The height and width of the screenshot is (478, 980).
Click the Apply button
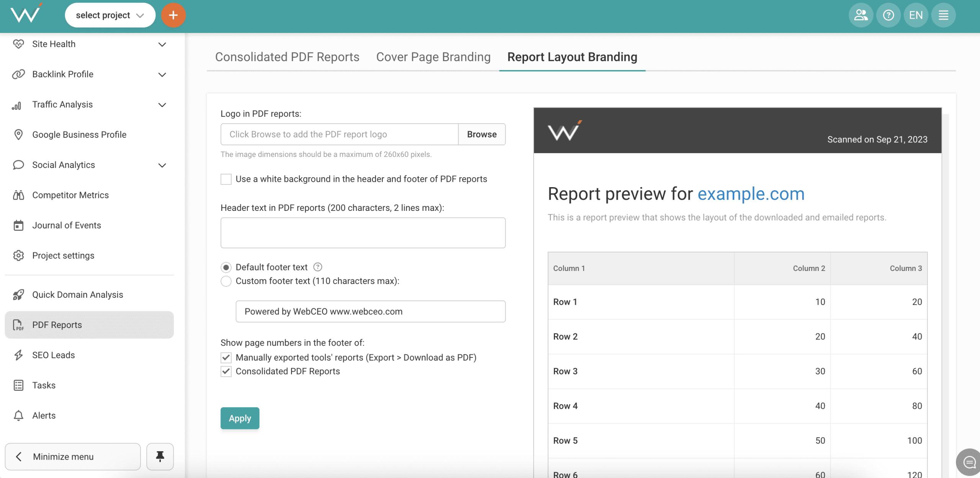pyautogui.click(x=240, y=418)
